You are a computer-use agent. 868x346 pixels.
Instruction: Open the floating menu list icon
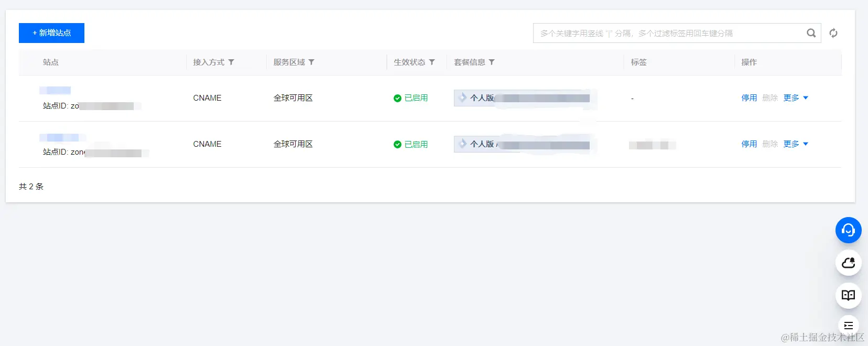coord(848,326)
